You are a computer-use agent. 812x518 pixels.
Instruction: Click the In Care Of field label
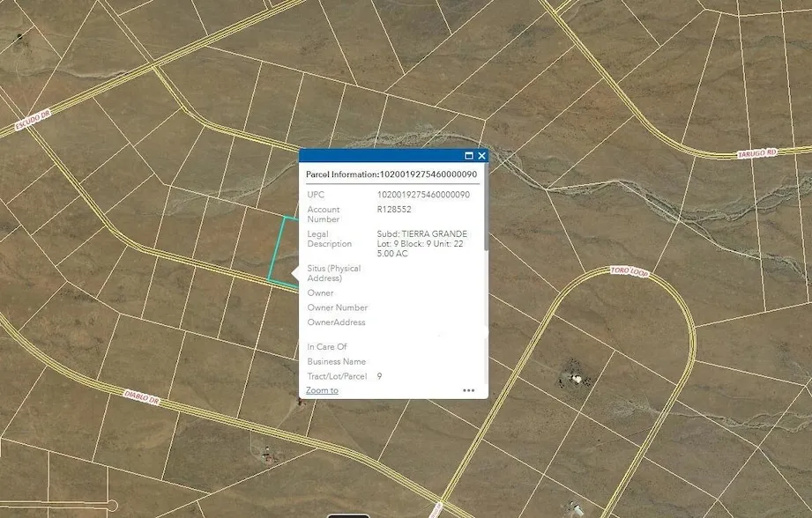point(327,347)
